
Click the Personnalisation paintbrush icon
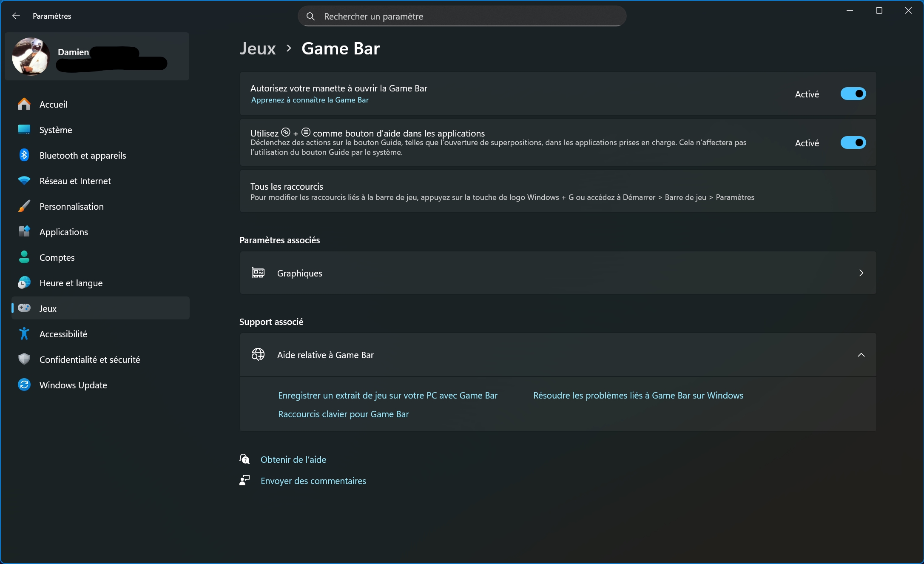tap(24, 206)
